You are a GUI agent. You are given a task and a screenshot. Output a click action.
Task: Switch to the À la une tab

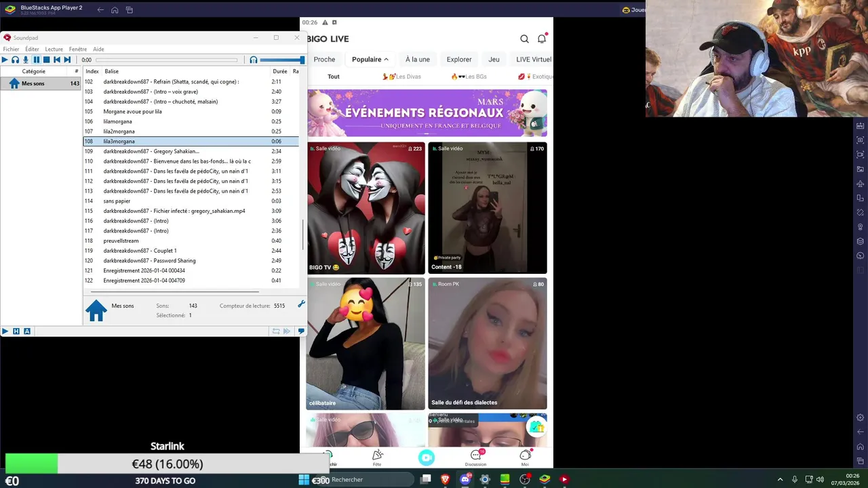point(418,59)
